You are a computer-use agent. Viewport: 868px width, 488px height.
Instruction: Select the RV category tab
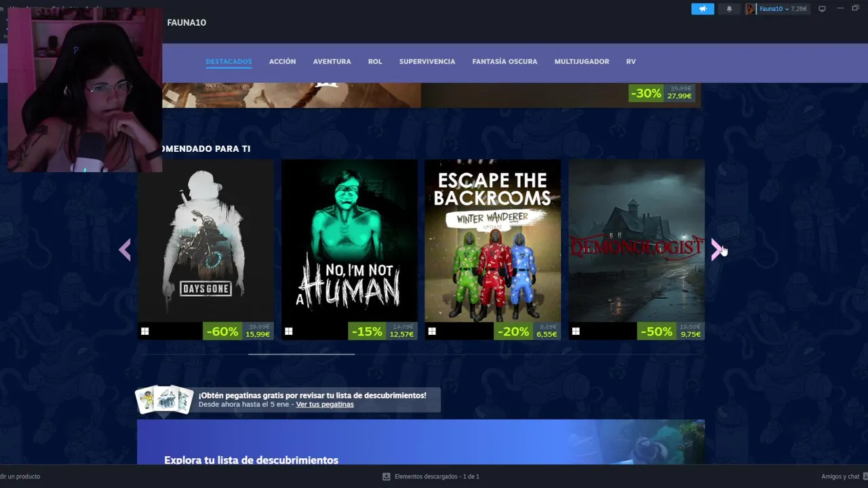click(x=631, y=62)
